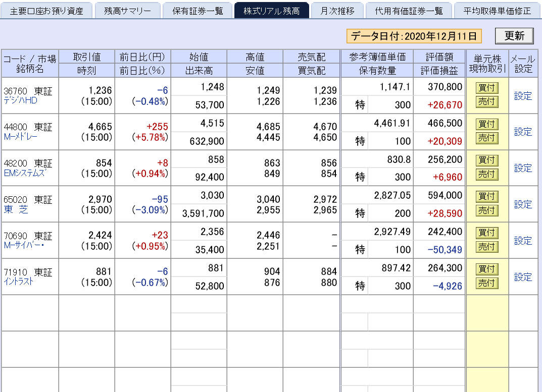Click 売付 for デジハHD row

coord(487,102)
